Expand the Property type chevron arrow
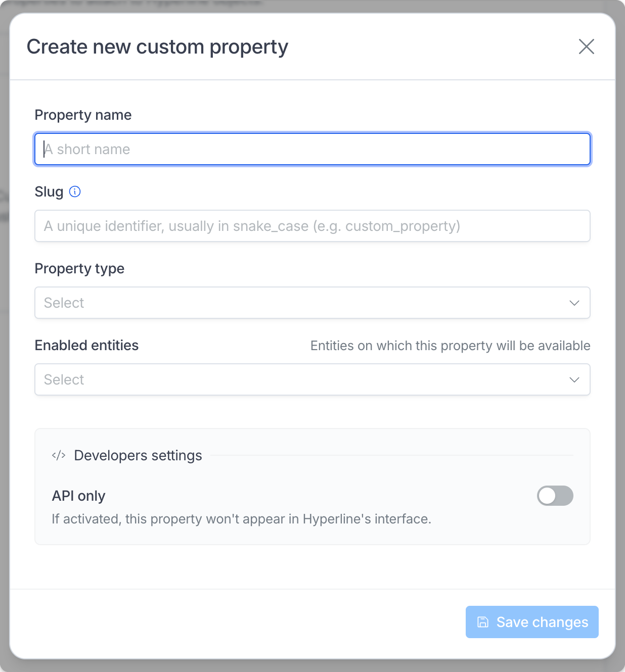The width and height of the screenshot is (625, 672). [574, 303]
